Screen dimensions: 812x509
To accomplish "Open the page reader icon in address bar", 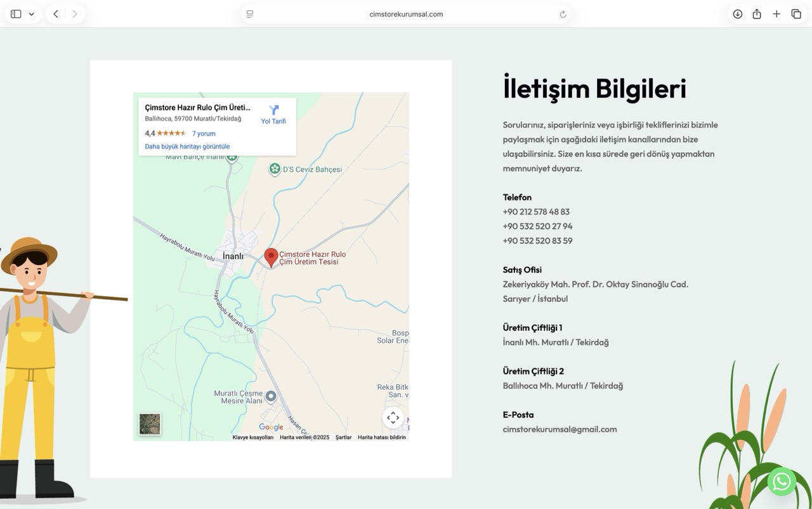I will coord(250,14).
